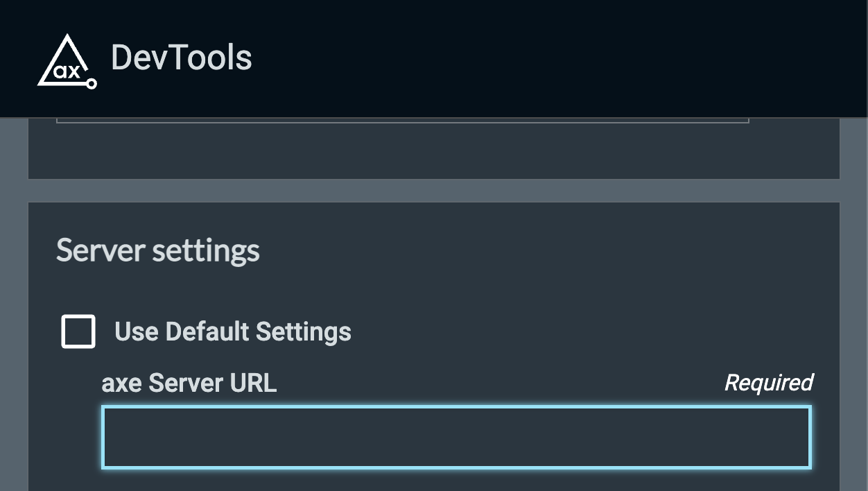
Task: Focus the axe Server URL input field
Action: pos(456,438)
